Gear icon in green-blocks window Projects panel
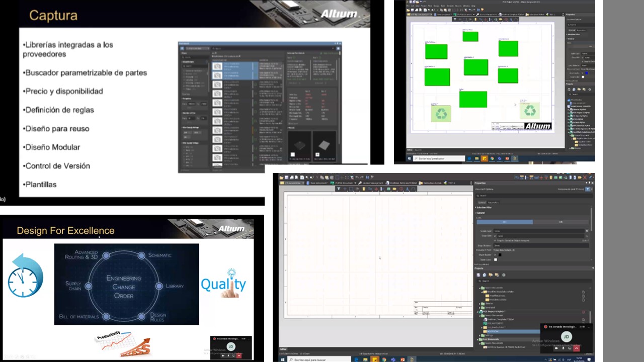 (590, 89)
